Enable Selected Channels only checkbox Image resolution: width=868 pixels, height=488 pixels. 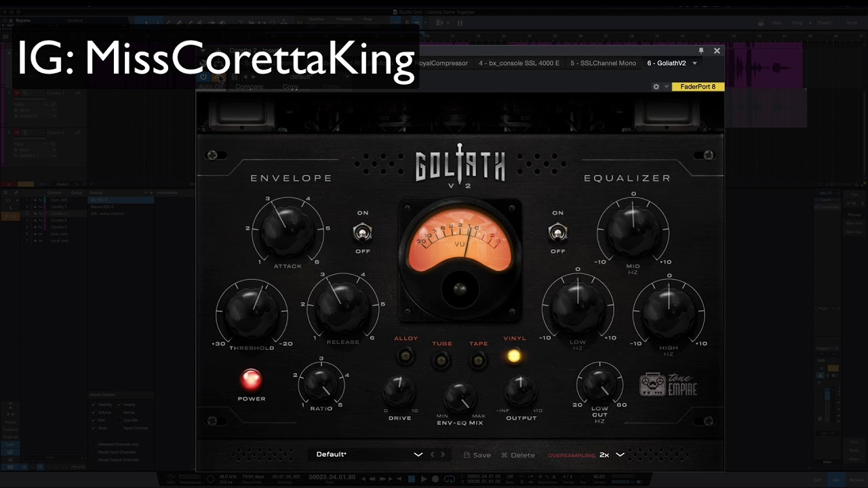94,444
